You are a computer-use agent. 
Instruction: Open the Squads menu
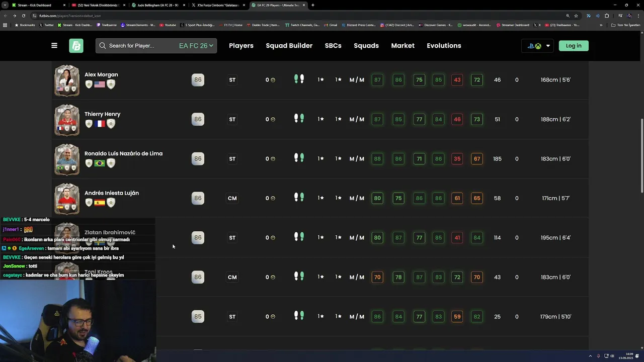pyautogui.click(x=366, y=46)
